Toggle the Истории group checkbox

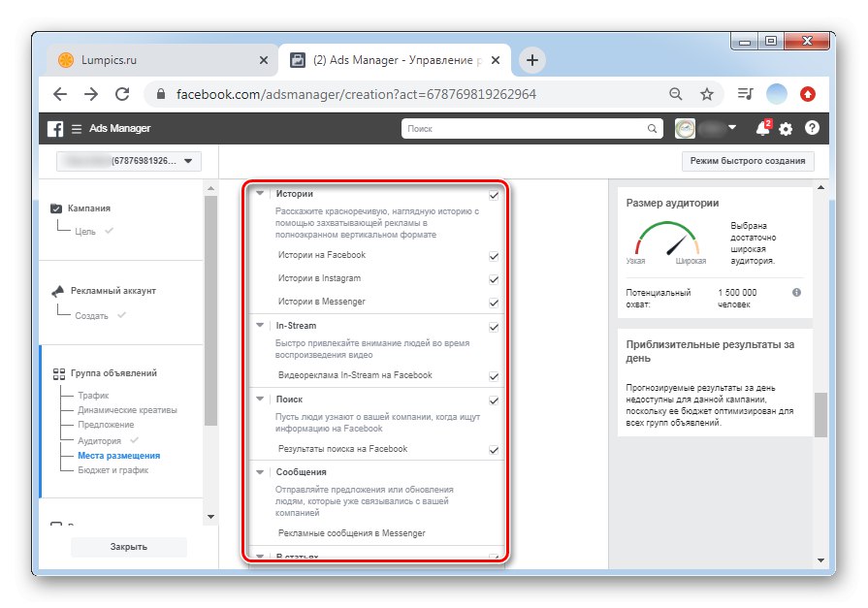coord(494,195)
